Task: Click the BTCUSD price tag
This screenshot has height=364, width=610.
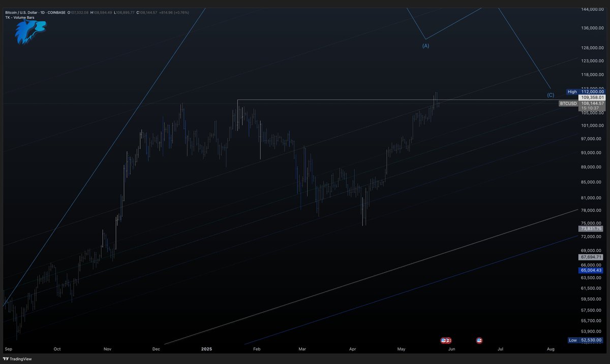Action: pyautogui.click(x=568, y=104)
